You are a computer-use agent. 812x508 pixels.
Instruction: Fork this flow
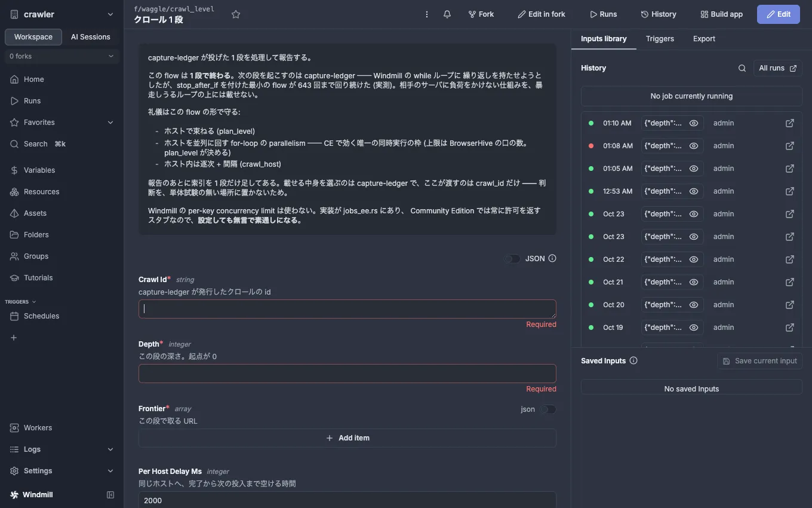481,14
